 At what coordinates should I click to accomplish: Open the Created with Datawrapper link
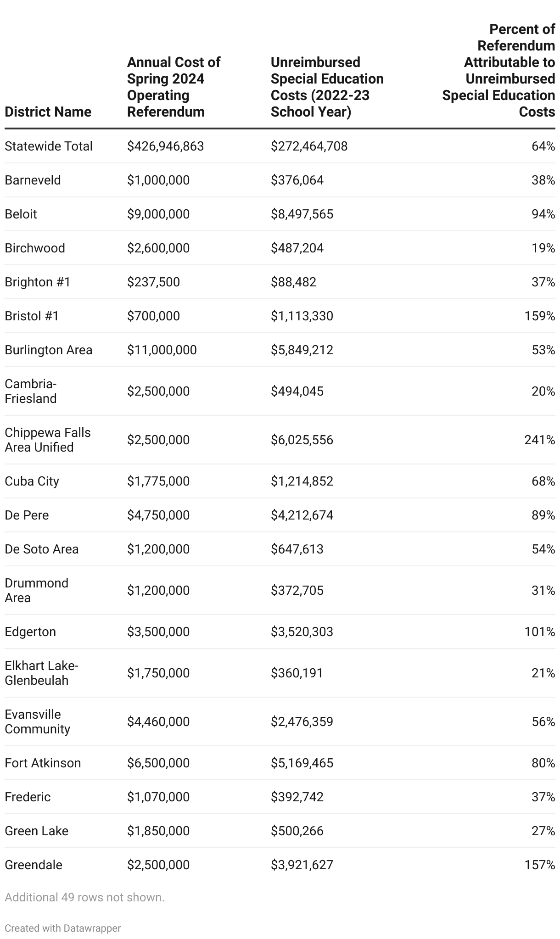[x=62, y=928]
